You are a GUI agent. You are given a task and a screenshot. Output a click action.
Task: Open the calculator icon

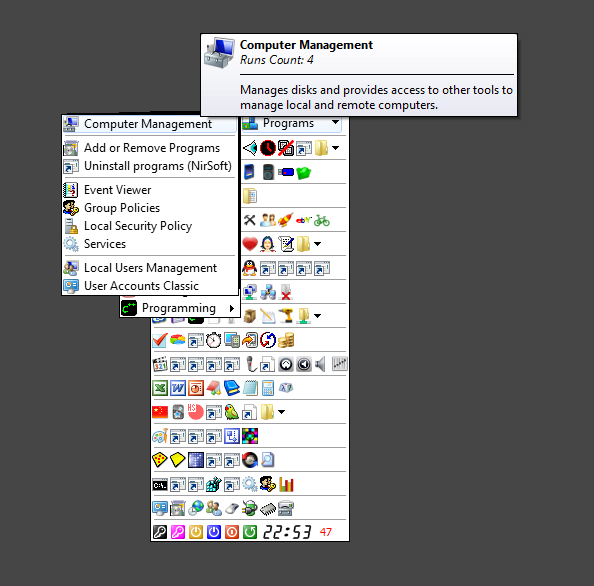[268, 388]
